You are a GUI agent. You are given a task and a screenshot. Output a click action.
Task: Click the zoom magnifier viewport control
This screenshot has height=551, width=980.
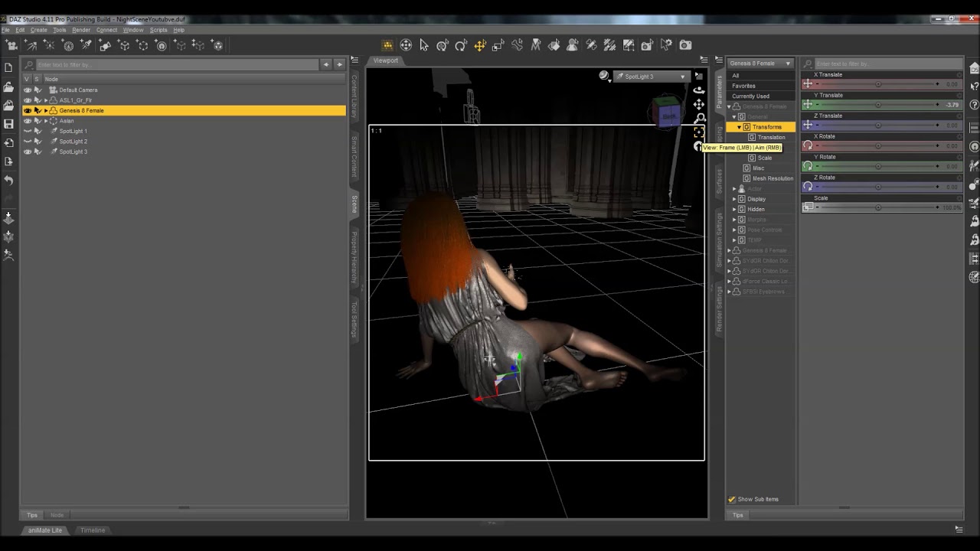pos(699,119)
